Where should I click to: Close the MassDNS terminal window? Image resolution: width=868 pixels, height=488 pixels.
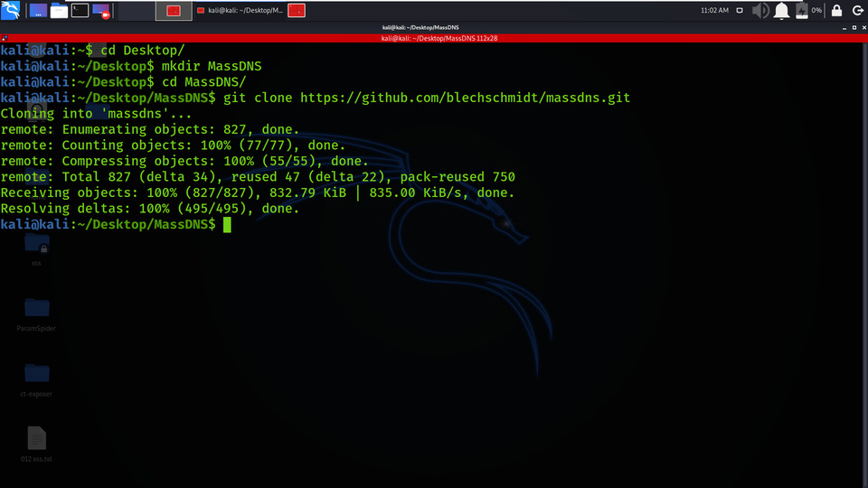click(864, 28)
